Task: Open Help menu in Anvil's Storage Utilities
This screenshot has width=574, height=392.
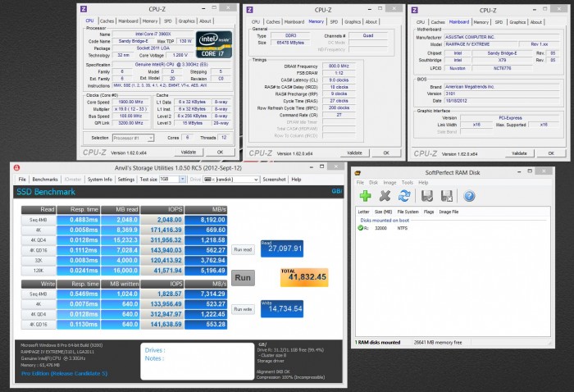Action: (296, 180)
